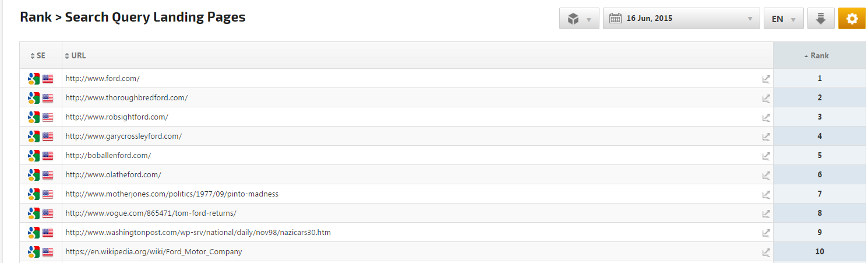
Task: Click the download arrow export button
Action: (821, 19)
